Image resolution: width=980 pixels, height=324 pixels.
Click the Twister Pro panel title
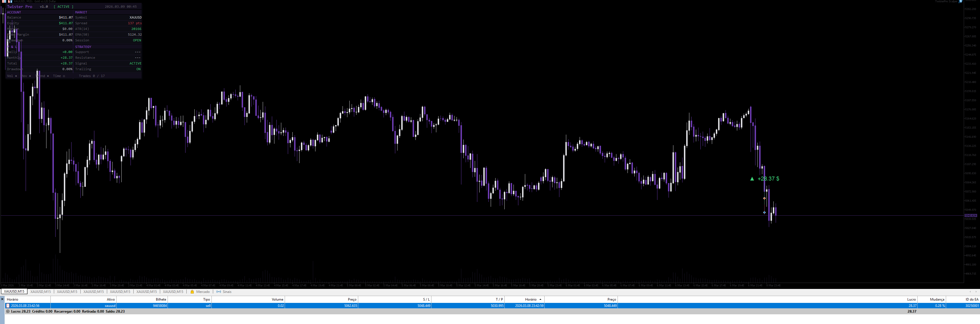(19, 7)
